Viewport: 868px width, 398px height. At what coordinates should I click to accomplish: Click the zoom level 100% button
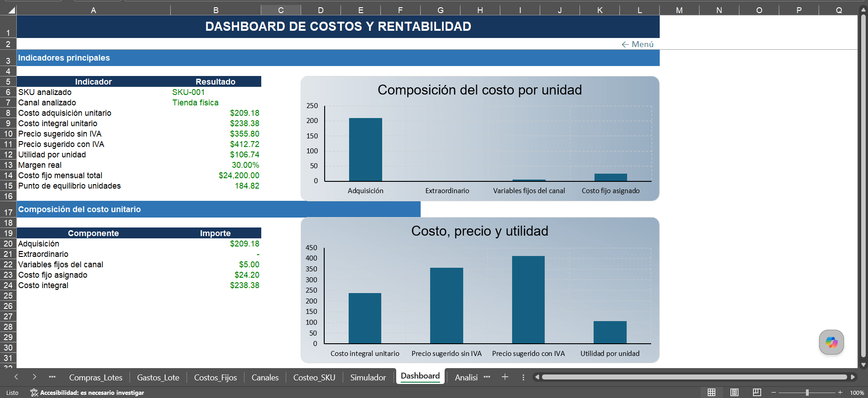coord(857,393)
